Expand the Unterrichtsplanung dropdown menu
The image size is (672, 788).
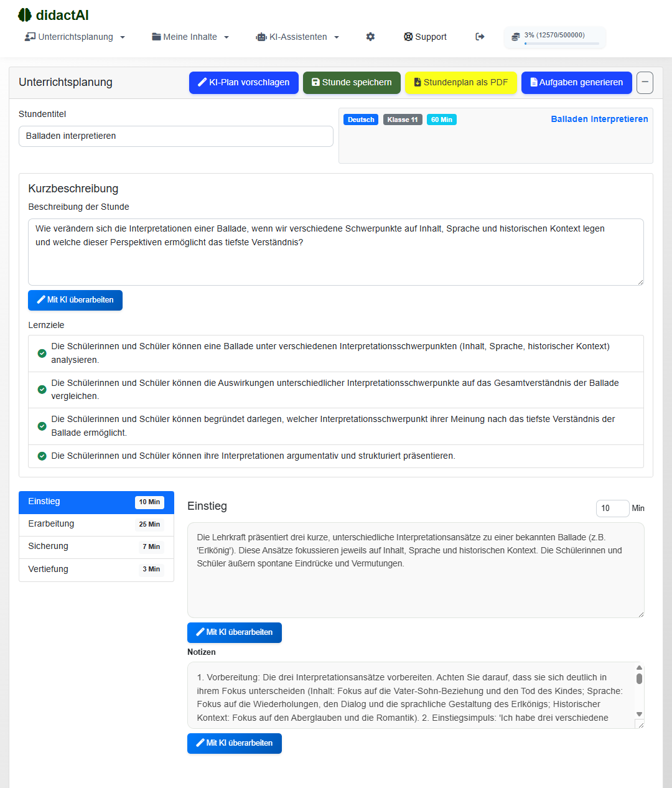tap(75, 37)
